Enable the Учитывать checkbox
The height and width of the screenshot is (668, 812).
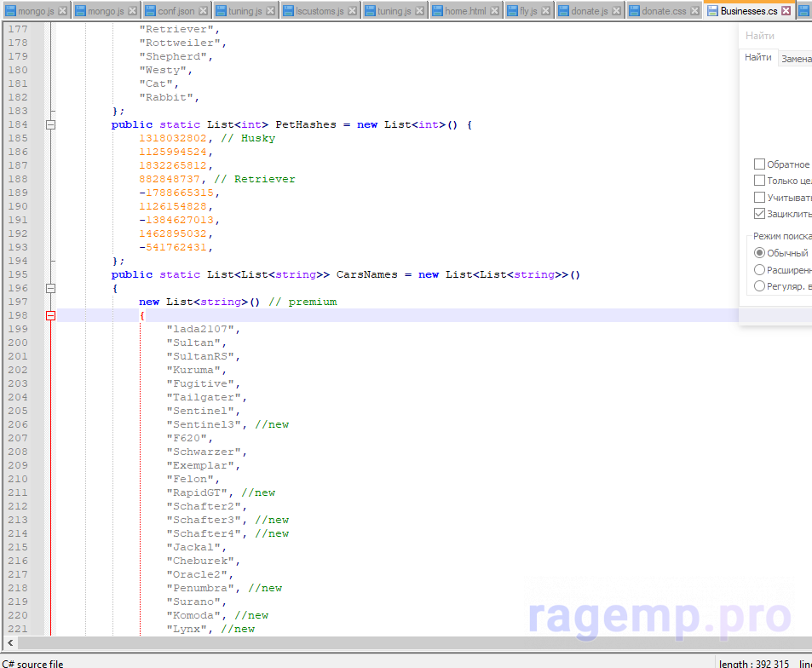(759, 198)
